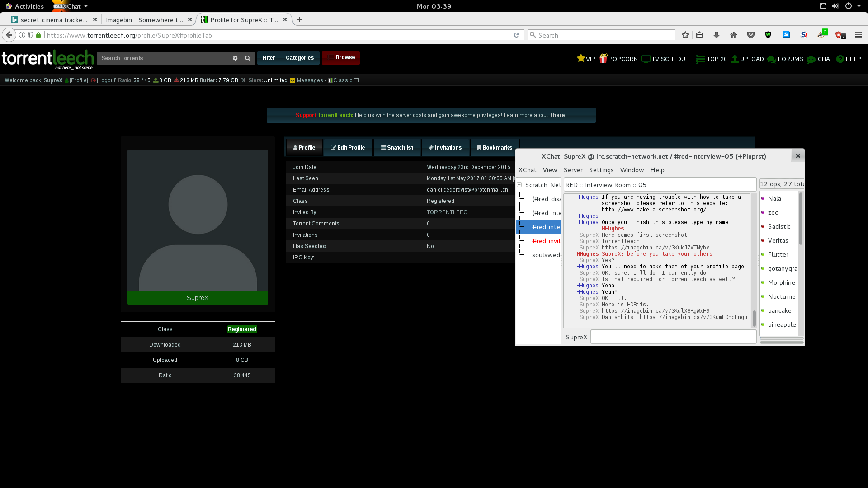Open the Snatchlist tab

[397, 148]
